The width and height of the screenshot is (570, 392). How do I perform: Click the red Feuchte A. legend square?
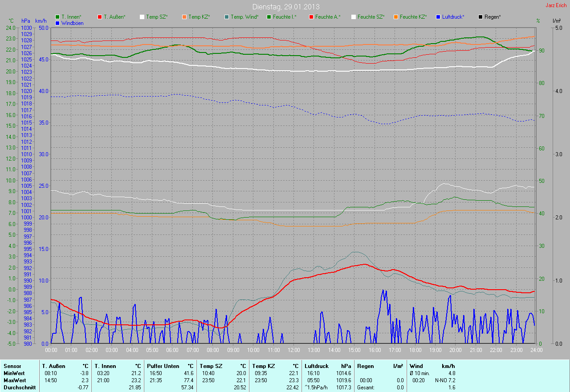coord(311,17)
